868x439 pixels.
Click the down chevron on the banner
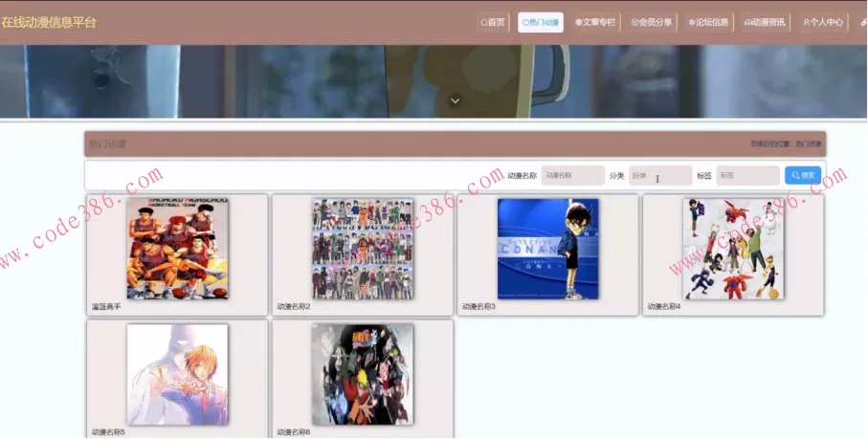456,100
